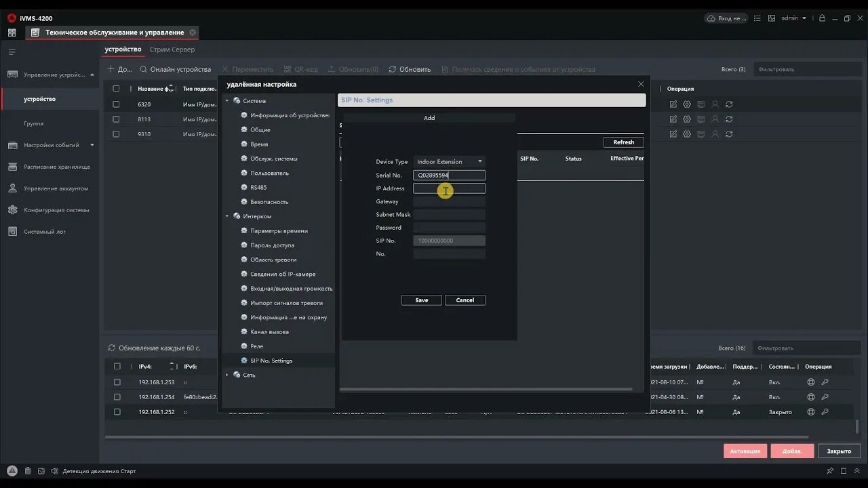Click into the IP Address field
The image size is (868, 488).
tap(449, 188)
